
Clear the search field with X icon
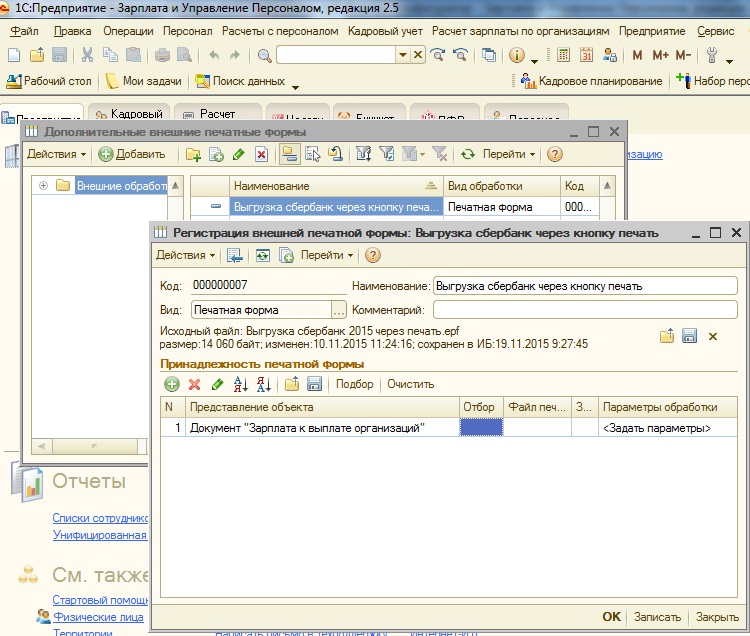click(x=418, y=55)
